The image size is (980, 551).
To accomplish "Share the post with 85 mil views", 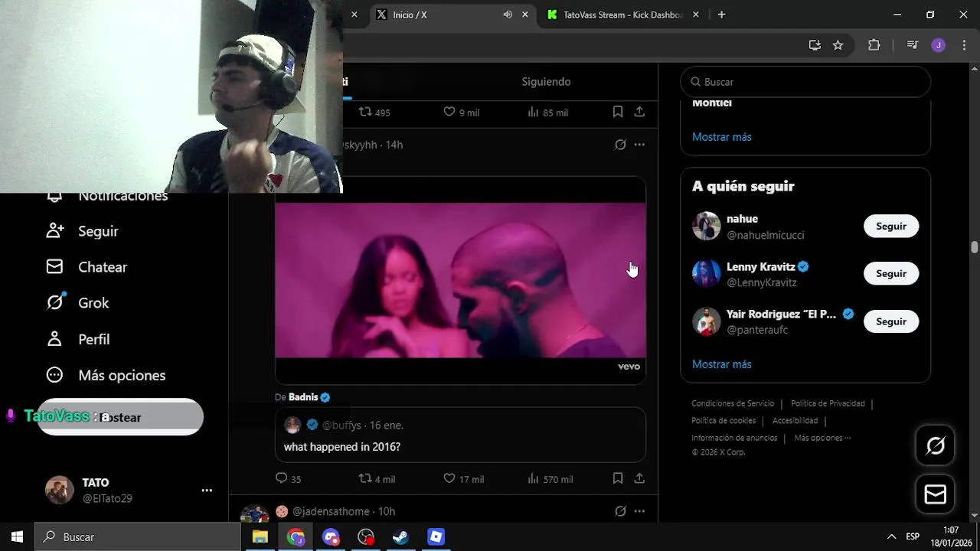I will pos(639,112).
